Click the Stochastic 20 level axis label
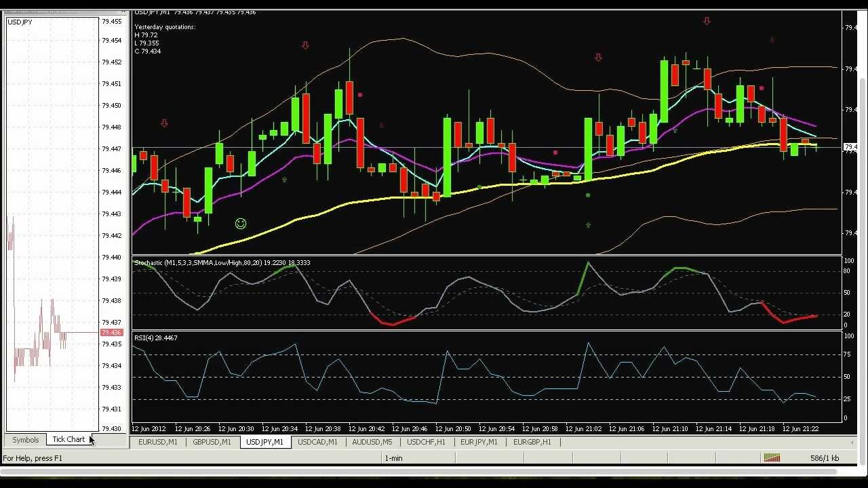 point(846,314)
